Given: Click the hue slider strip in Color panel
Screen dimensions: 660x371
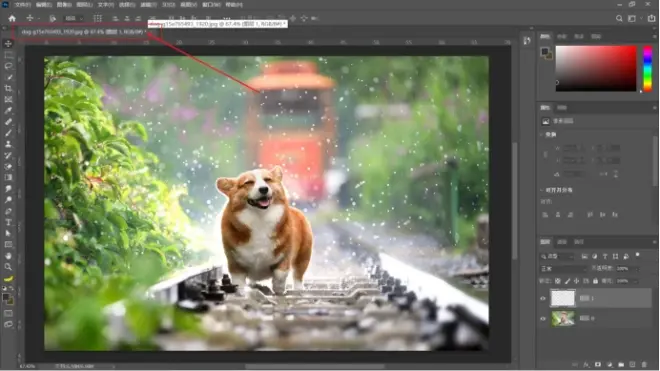Looking at the screenshot, I should pyautogui.click(x=648, y=69).
